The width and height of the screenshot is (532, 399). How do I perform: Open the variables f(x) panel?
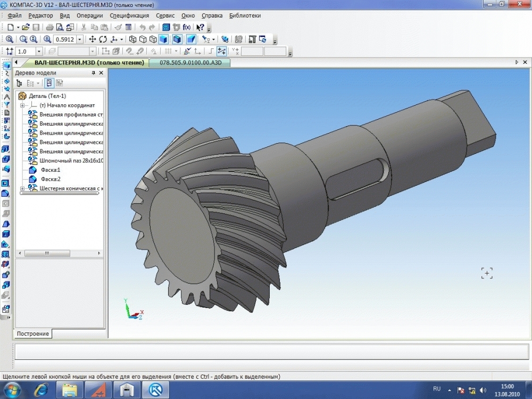pos(187,27)
